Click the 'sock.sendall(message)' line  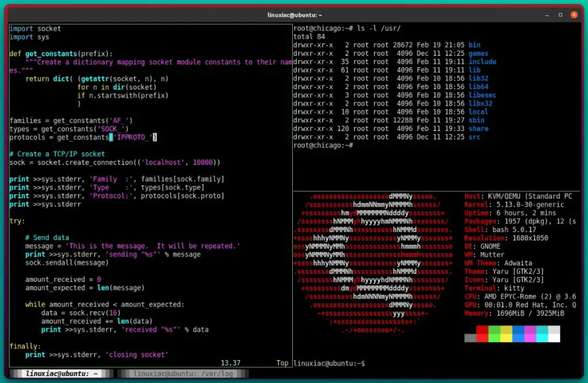[67, 262]
